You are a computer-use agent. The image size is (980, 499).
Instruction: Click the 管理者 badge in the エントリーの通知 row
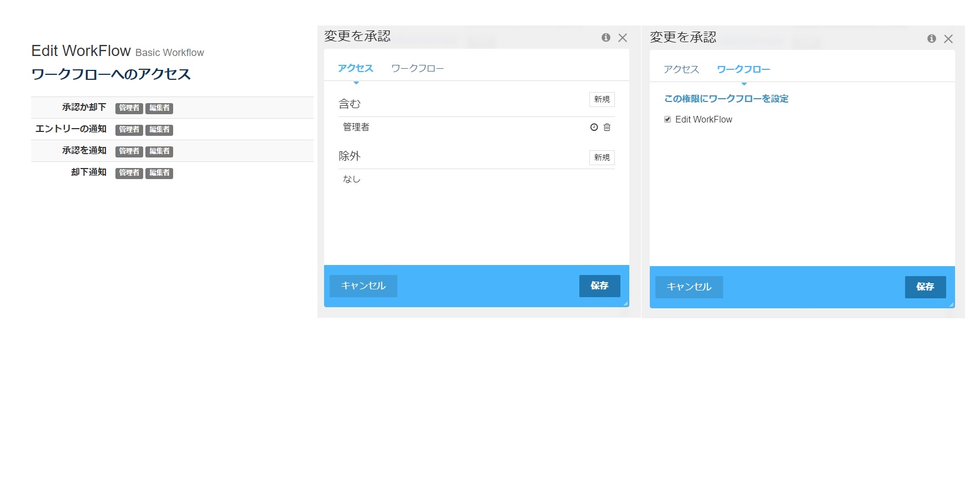pyautogui.click(x=129, y=130)
